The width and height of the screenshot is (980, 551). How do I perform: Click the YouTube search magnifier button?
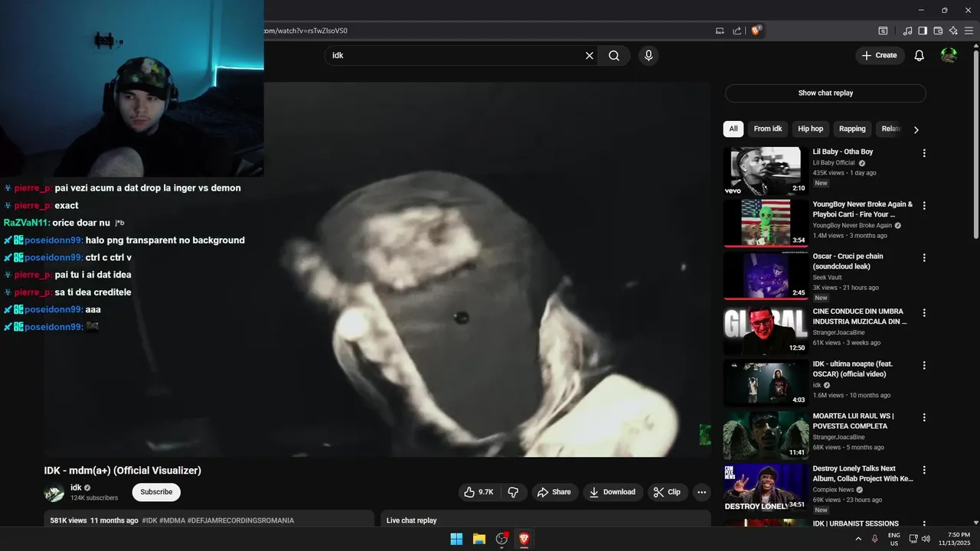click(614, 55)
